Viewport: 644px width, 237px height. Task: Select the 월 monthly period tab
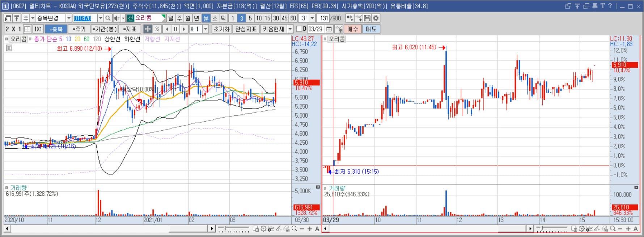coord(188,18)
